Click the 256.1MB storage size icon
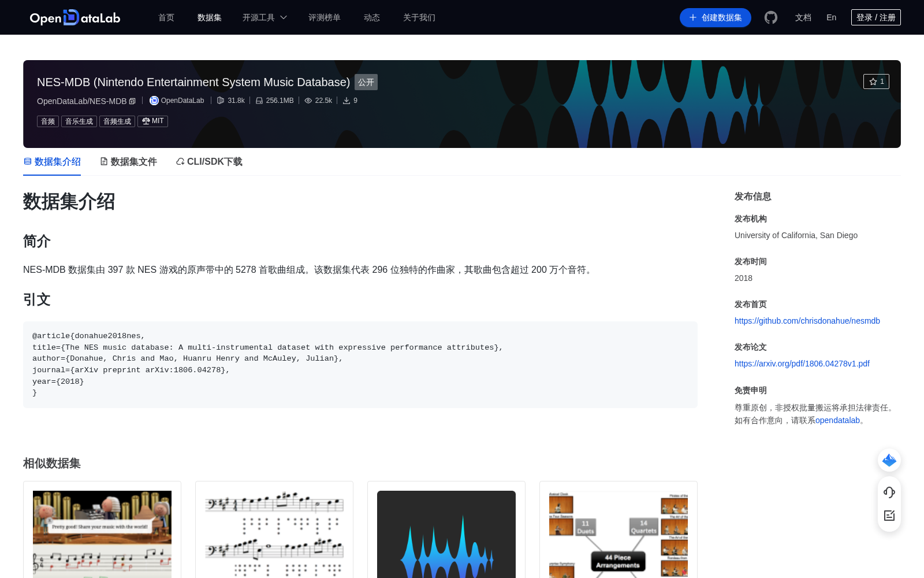The width and height of the screenshot is (924, 578). coord(259,101)
